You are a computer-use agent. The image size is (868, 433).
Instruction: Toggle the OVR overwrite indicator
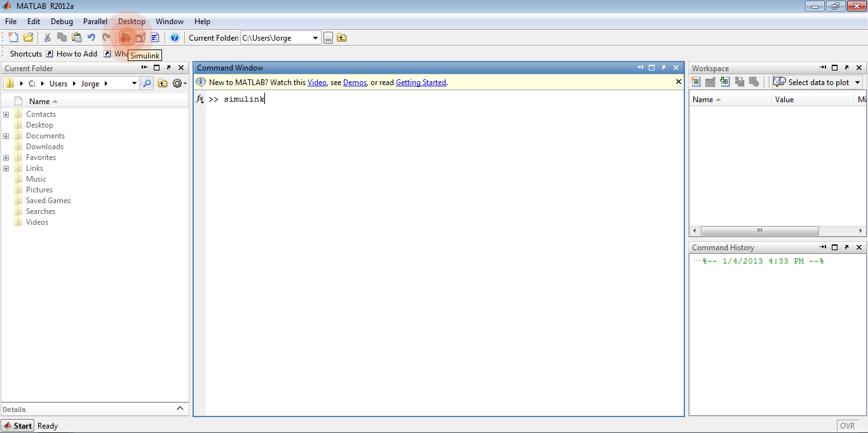(x=847, y=426)
